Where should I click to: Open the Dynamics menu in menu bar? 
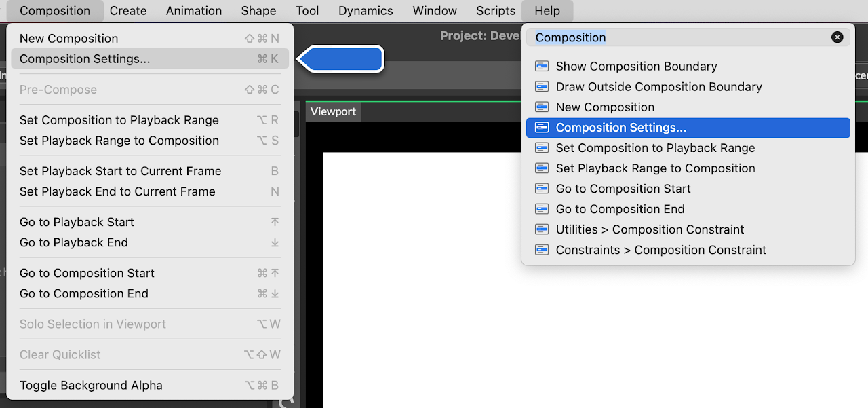[x=366, y=11]
